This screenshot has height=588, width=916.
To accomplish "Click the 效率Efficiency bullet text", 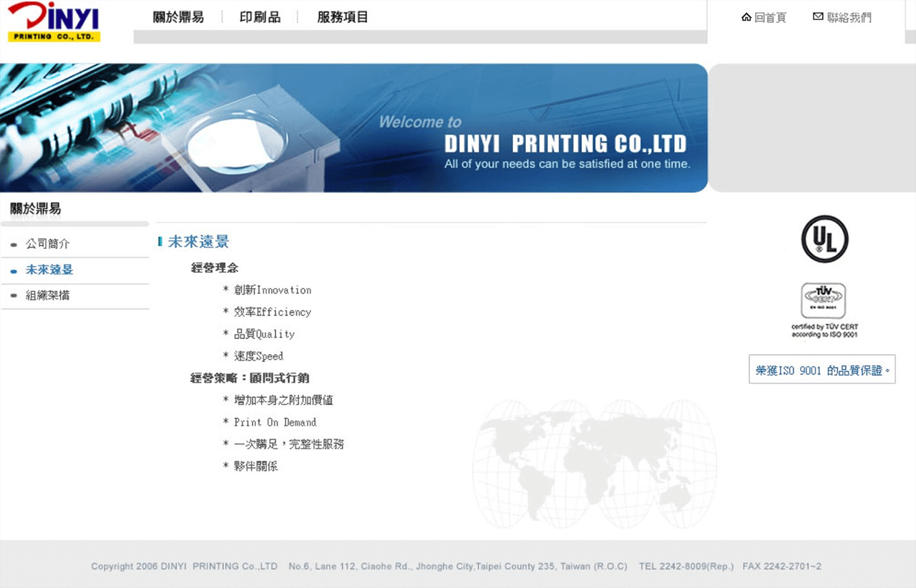I will (273, 312).
